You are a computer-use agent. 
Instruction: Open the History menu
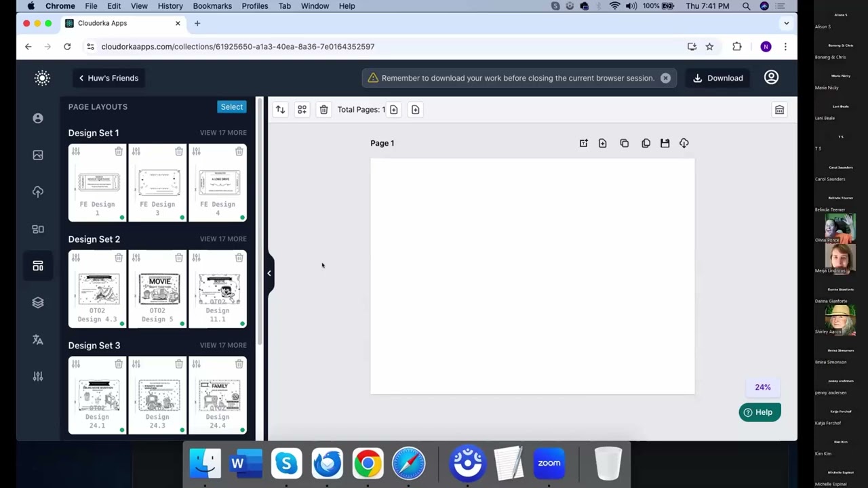(x=170, y=6)
